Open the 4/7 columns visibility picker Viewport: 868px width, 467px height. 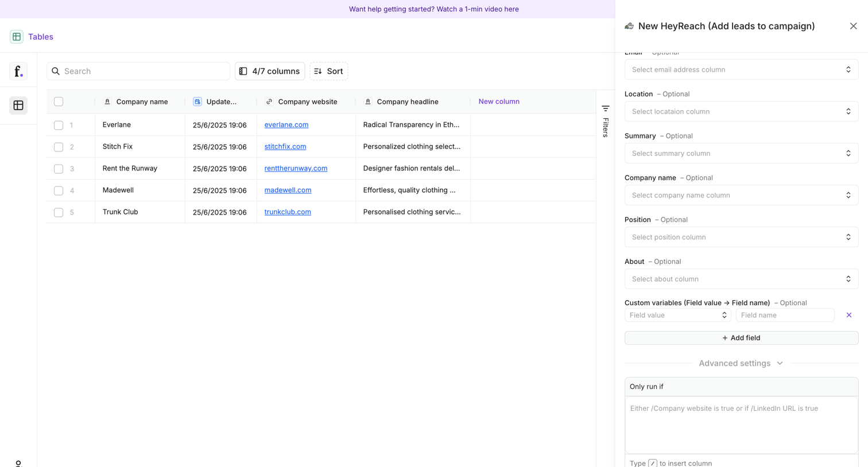(270, 71)
